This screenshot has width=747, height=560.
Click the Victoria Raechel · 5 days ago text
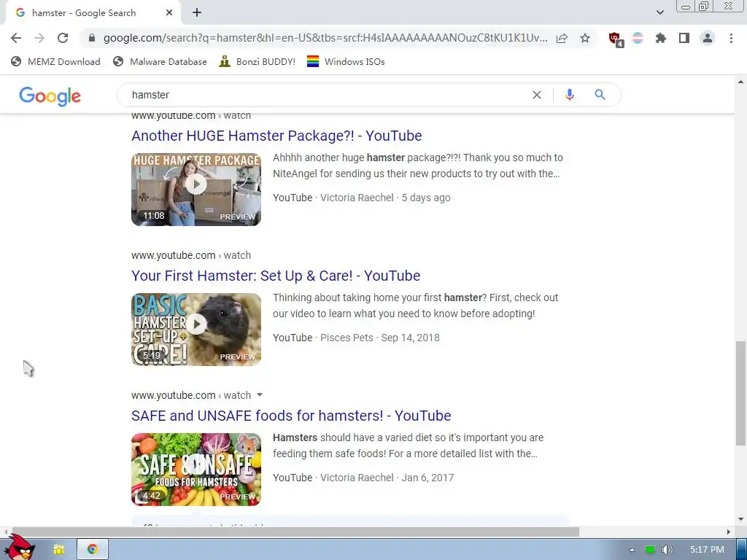pyautogui.click(x=385, y=198)
